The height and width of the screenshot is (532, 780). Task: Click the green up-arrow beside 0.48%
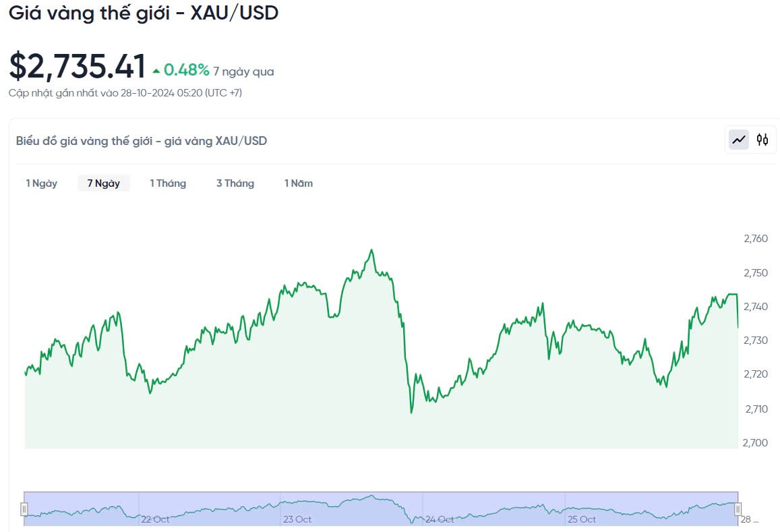click(156, 71)
